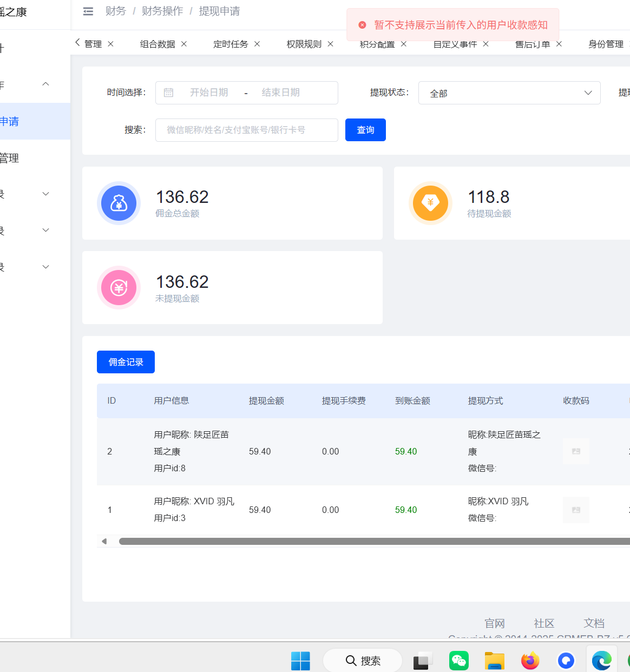Click the 佣金记录 button
Viewport: 630px width, 672px height.
pyautogui.click(x=126, y=362)
